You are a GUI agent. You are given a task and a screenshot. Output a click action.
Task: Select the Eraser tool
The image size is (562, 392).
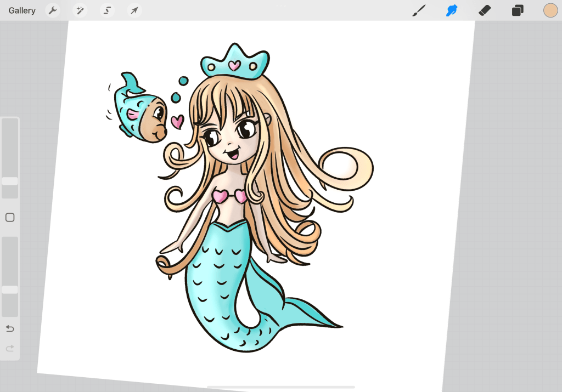tap(484, 10)
